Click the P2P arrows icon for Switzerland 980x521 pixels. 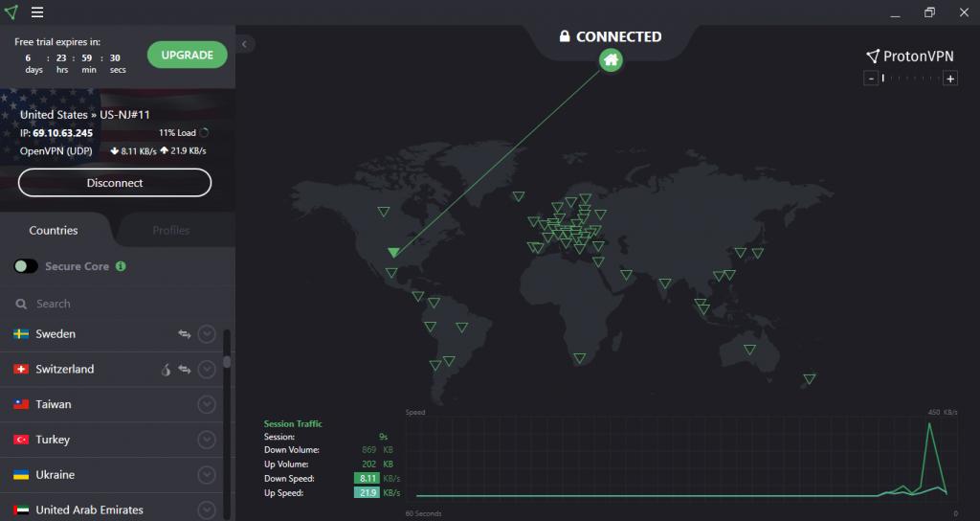[x=185, y=369]
